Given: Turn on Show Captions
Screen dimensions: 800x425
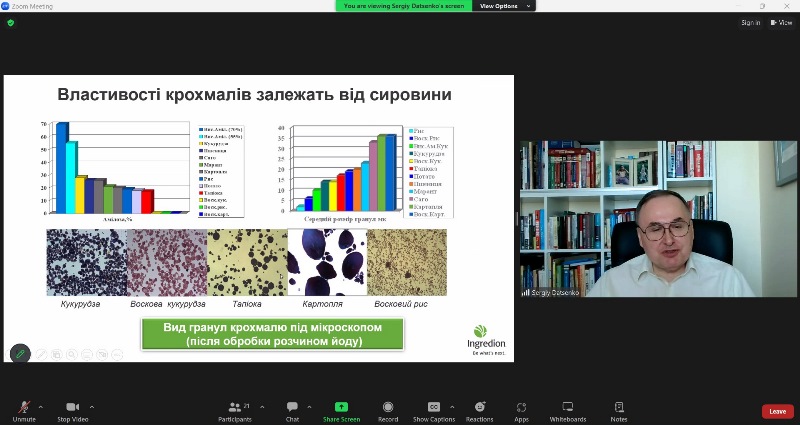Looking at the screenshot, I should point(434,411).
